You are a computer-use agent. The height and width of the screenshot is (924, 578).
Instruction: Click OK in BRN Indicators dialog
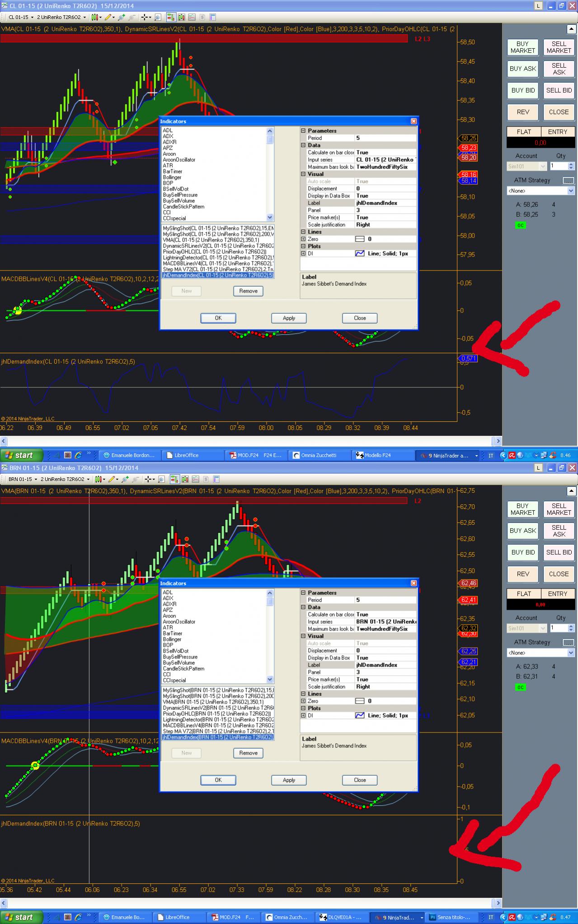(218, 780)
